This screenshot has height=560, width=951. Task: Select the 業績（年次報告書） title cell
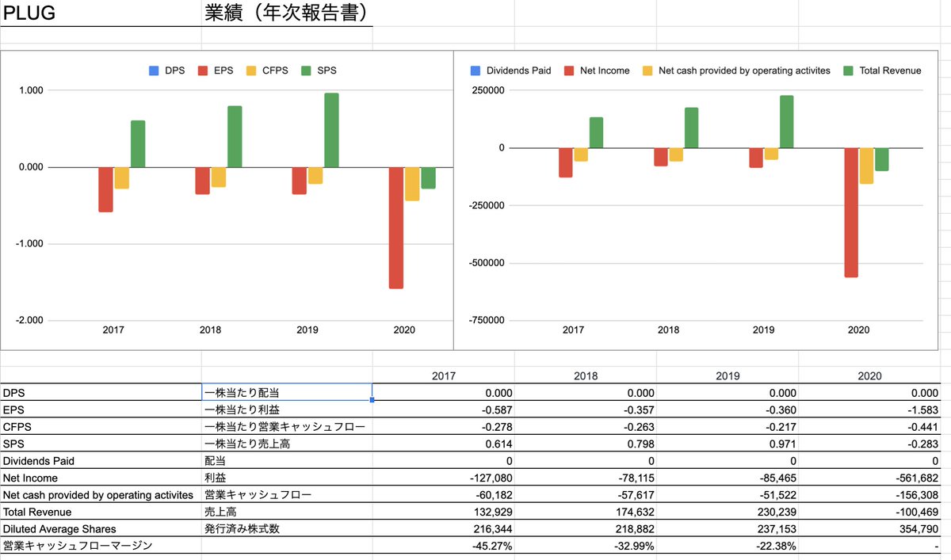click(287, 13)
